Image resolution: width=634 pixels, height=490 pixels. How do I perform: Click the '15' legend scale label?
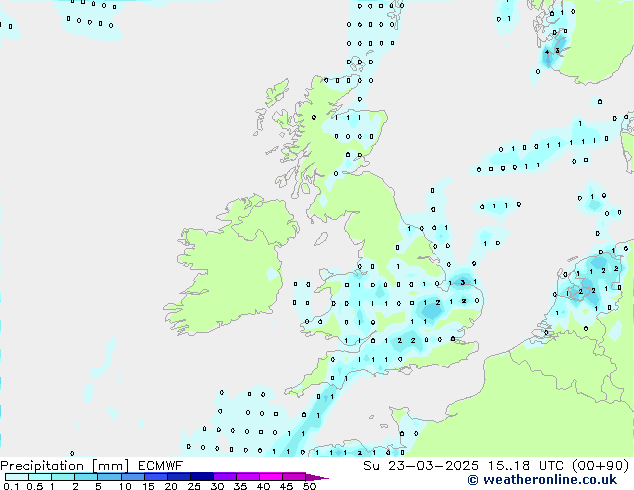pos(148,486)
